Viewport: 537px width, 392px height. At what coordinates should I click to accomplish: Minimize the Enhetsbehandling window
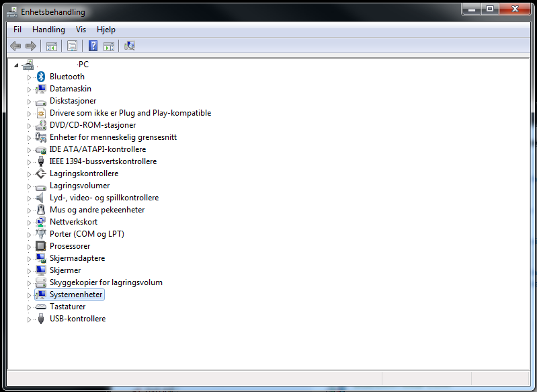point(472,9)
